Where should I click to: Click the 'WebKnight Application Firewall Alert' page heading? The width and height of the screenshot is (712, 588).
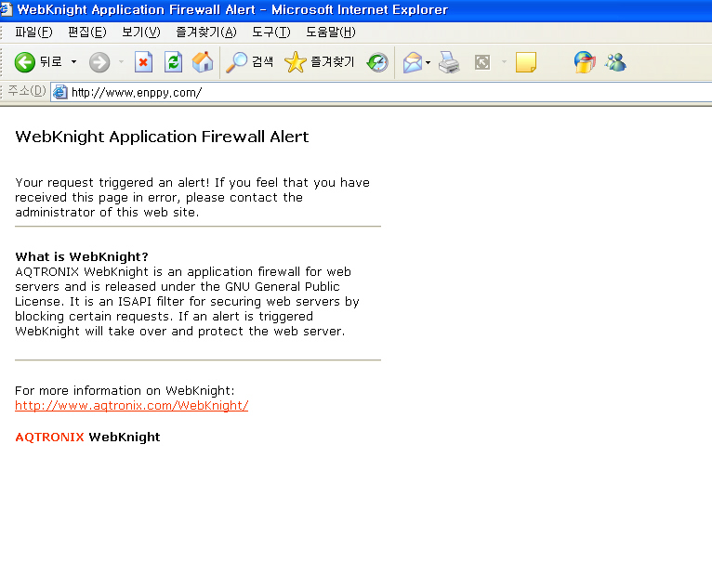162,137
